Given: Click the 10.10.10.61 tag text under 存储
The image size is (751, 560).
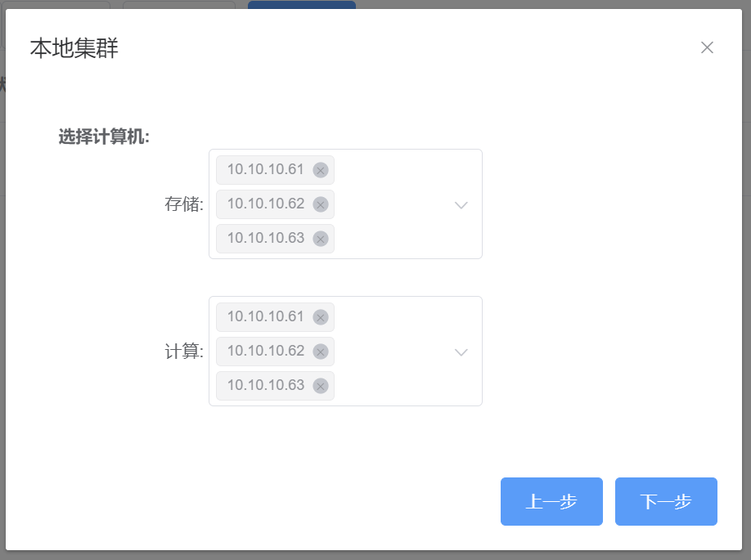Looking at the screenshot, I should 265,170.
